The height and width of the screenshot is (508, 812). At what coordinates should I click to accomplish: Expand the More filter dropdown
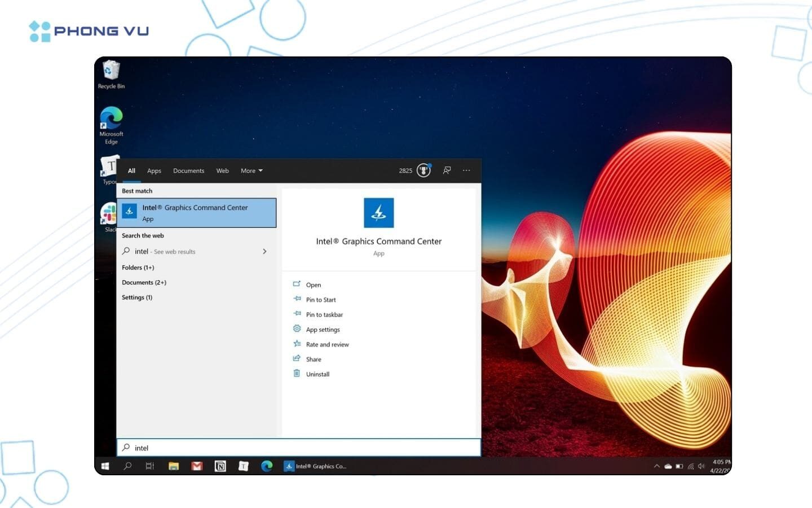[x=251, y=171]
